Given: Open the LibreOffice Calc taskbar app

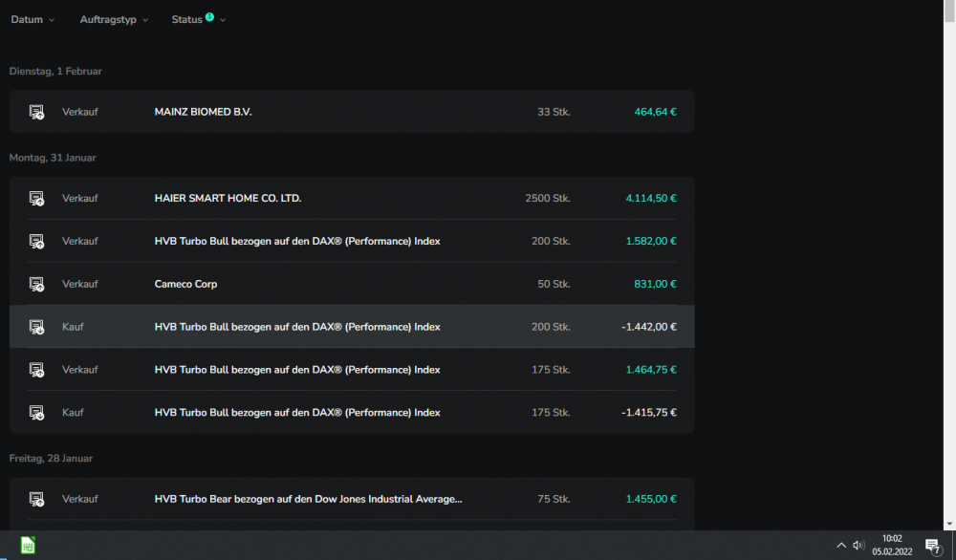Looking at the screenshot, I should tap(28, 546).
